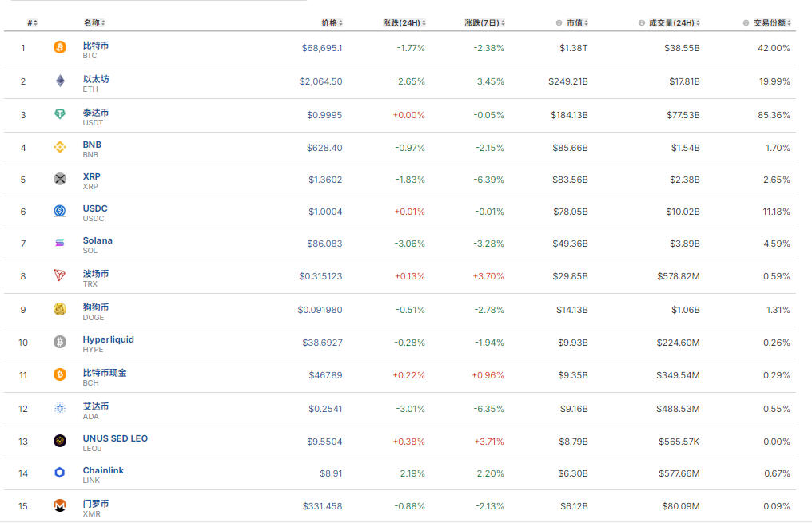812x523 pixels.
Task: Open the Hyperliquid coin link
Action: click(108, 339)
